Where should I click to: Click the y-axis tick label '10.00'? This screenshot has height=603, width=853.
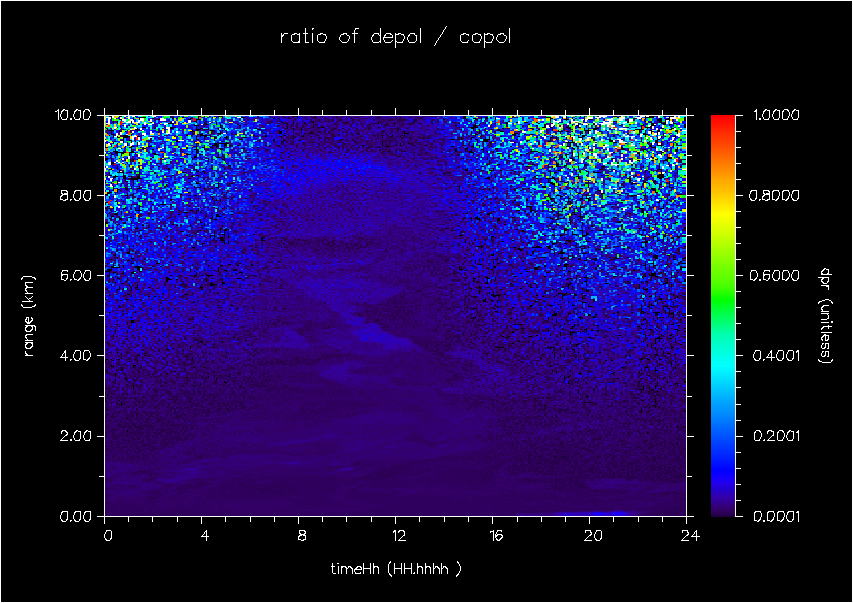tap(72, 115)
